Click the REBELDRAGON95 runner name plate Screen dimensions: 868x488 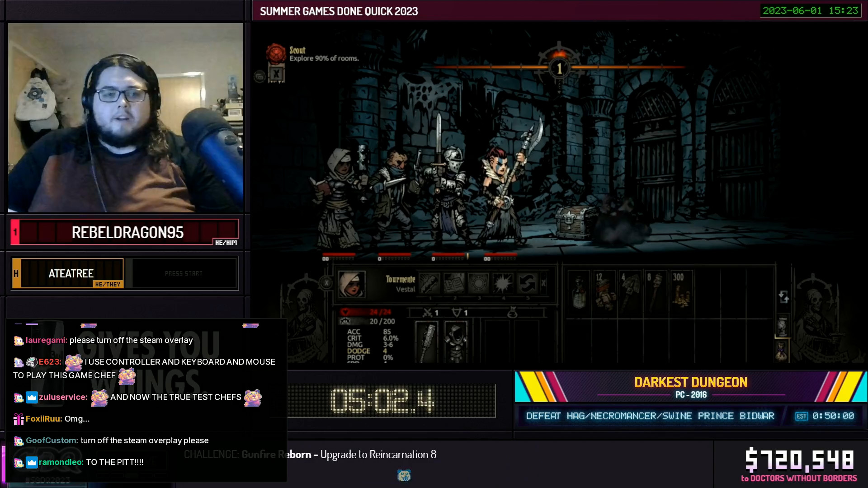[x=125, y=232]
